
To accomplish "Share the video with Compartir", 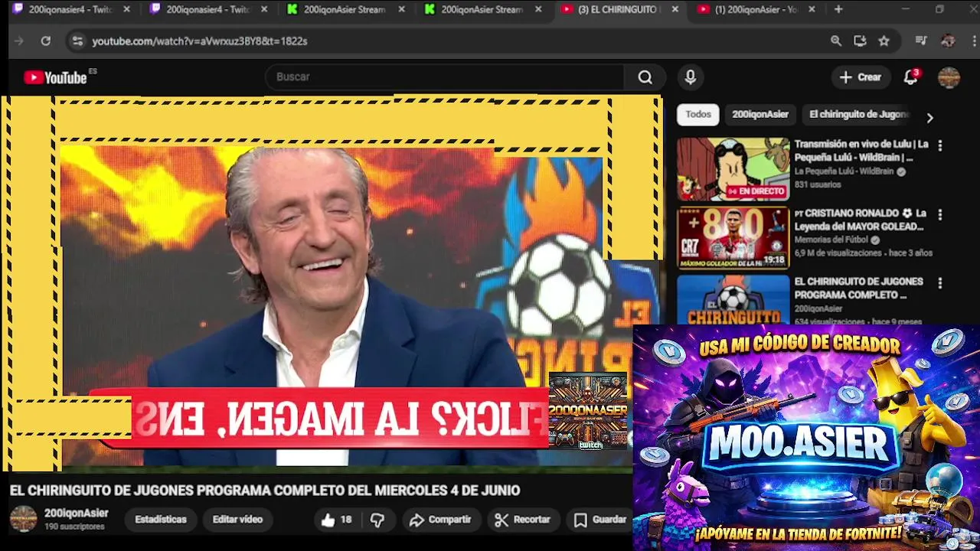I will point(440,520).
